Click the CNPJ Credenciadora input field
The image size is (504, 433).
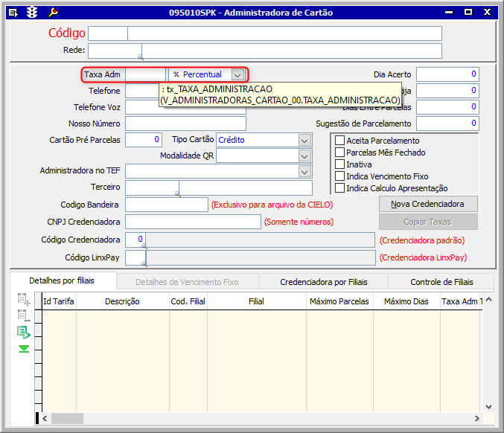(193, 222)
